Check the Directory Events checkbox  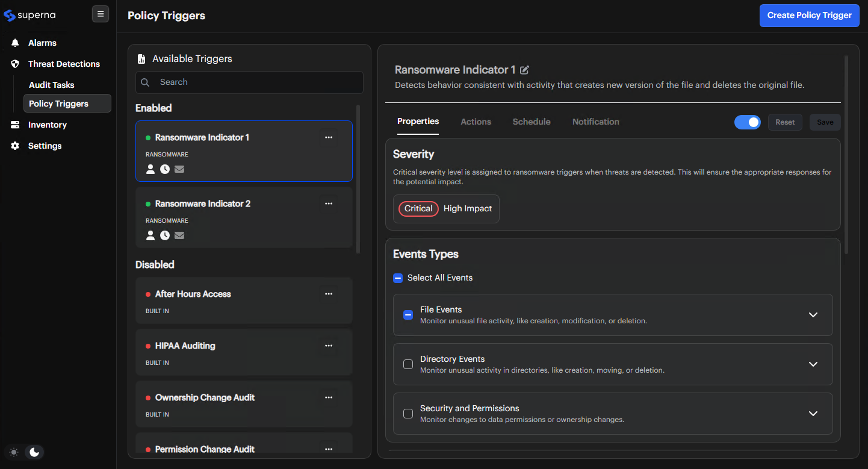pos(408,364)
